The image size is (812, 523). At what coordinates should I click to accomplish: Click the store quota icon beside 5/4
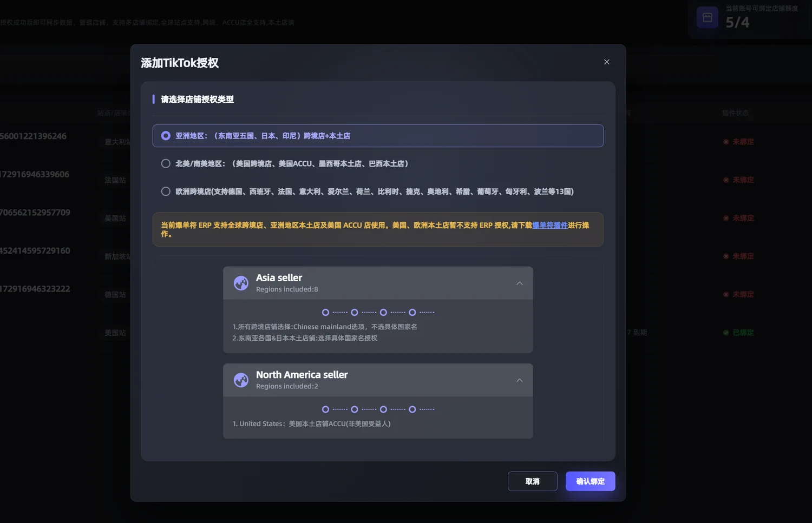click(x=707, y=17)
